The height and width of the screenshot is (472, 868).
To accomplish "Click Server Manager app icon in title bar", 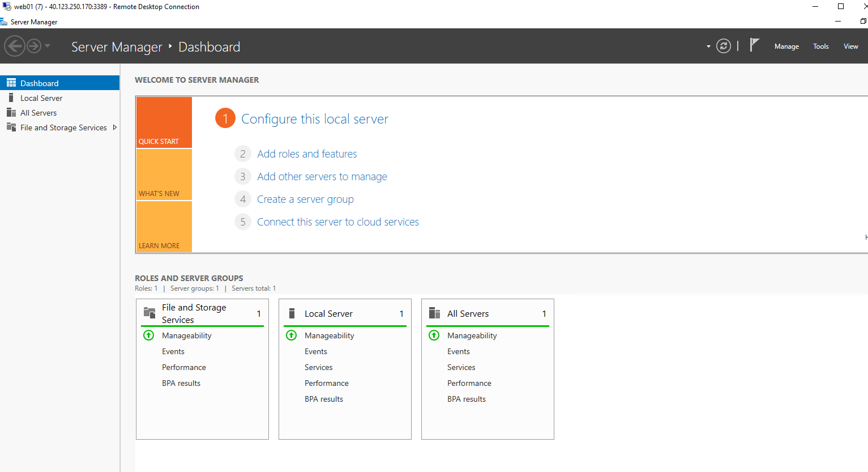I will [x=3, y=22].
